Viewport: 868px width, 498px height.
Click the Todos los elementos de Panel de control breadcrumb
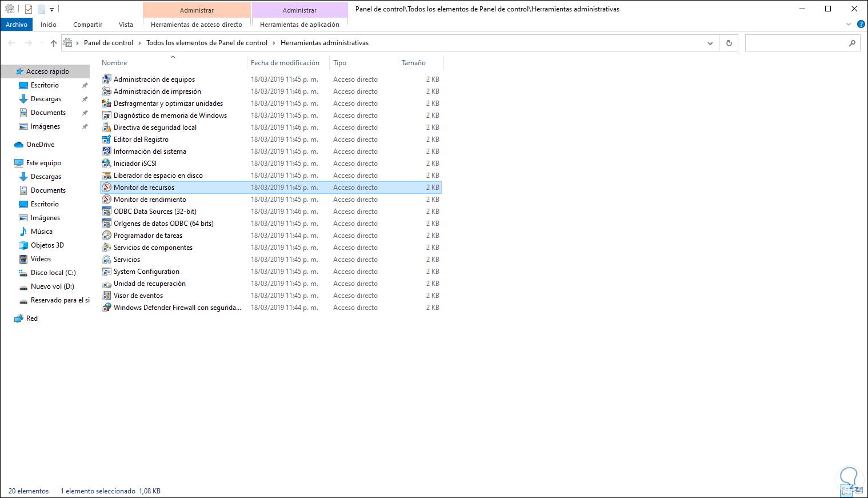click(207, 43)
